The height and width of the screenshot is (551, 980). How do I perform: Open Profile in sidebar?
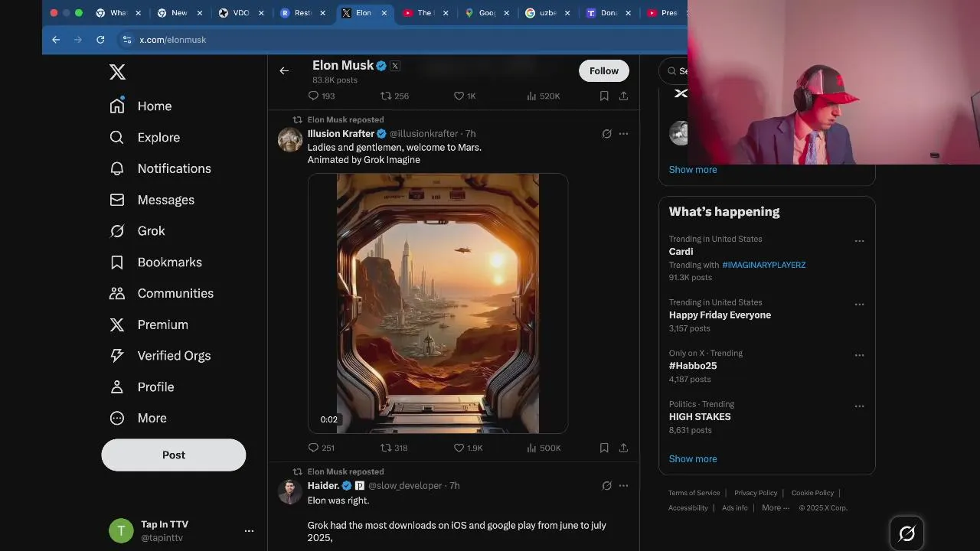142,387
